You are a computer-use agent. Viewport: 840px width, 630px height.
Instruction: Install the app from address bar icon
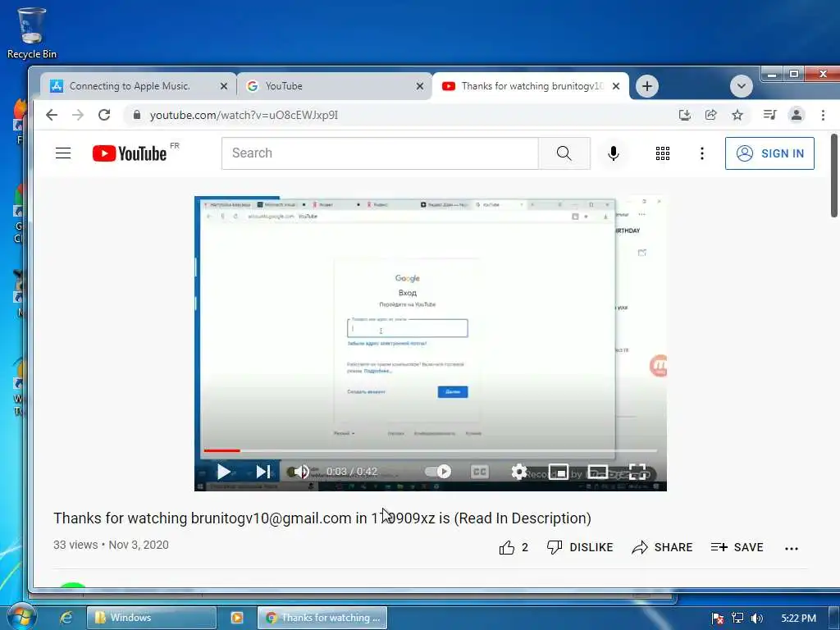[x=685, y=115]
